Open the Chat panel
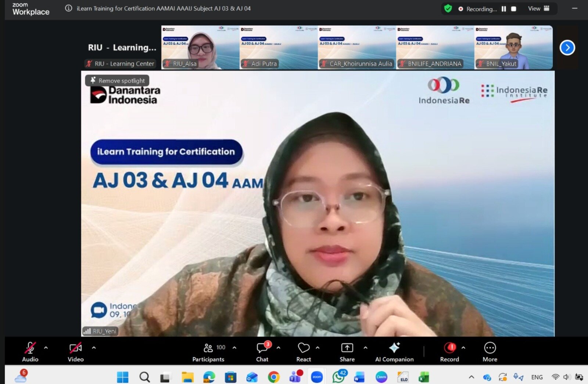Viewport: 588px width, 384px height. 262,352
